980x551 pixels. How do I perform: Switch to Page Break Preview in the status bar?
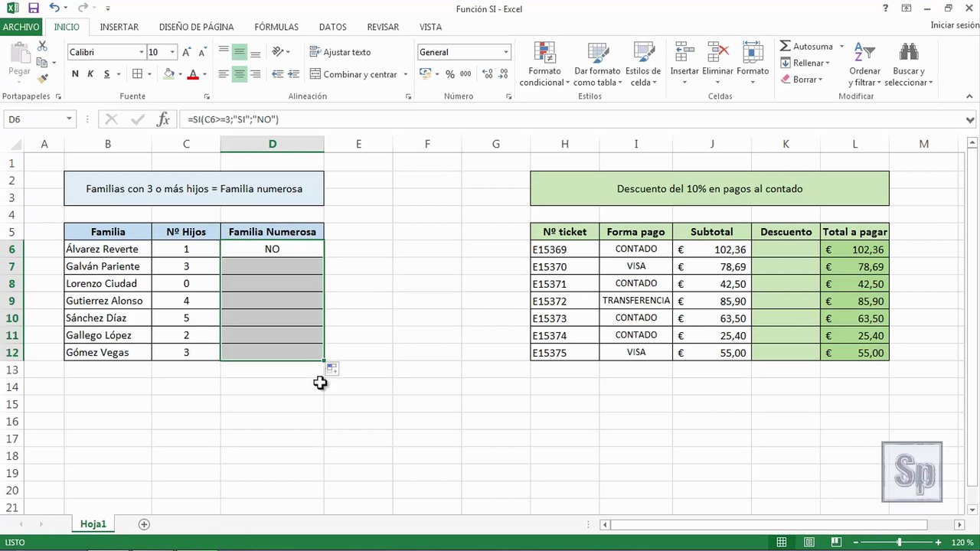click(835, 543)
